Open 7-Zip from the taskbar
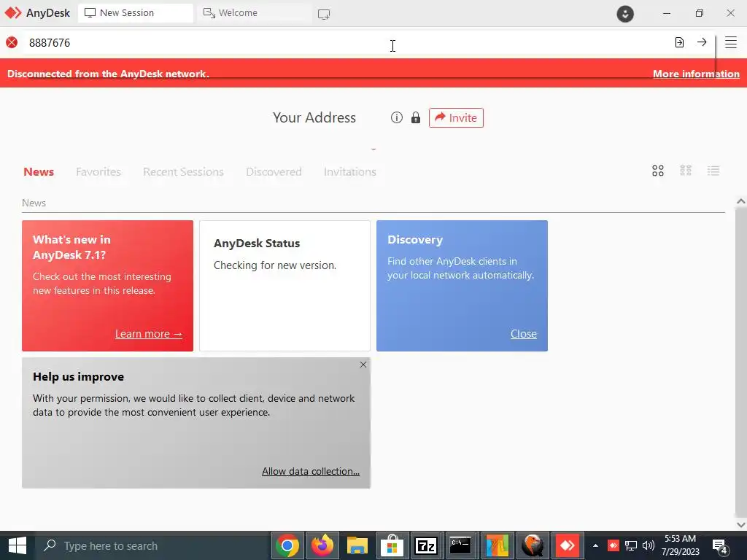Viewport: 747px width, 560px height. [x=426, y=545]
